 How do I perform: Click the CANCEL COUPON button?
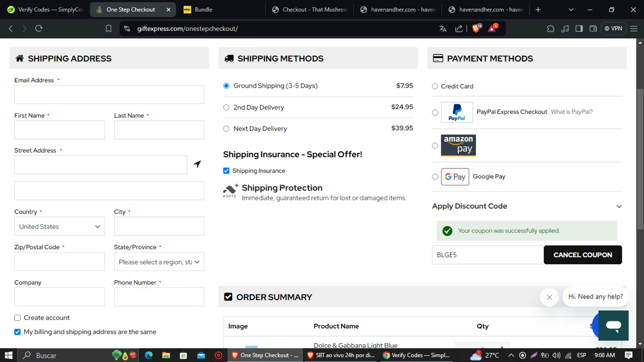point(582,255)
